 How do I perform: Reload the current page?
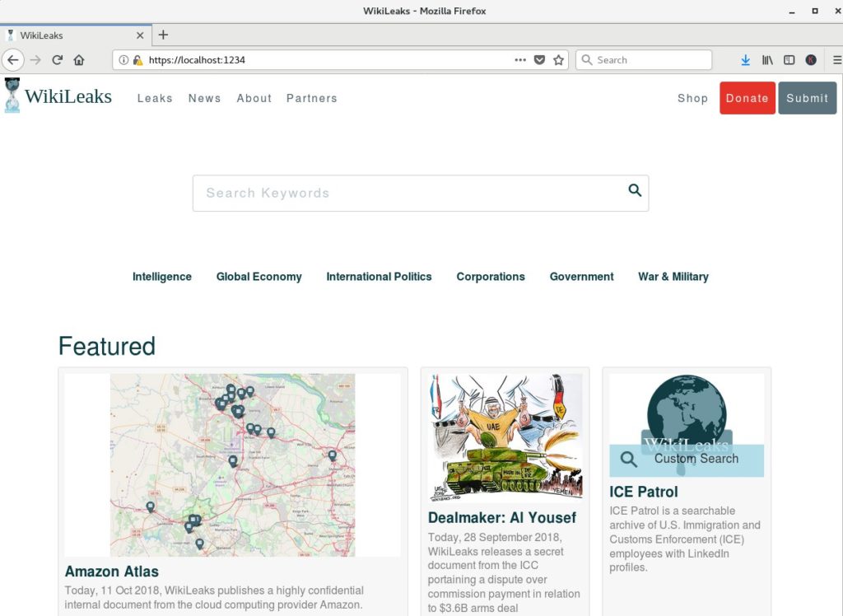[58, 60]
